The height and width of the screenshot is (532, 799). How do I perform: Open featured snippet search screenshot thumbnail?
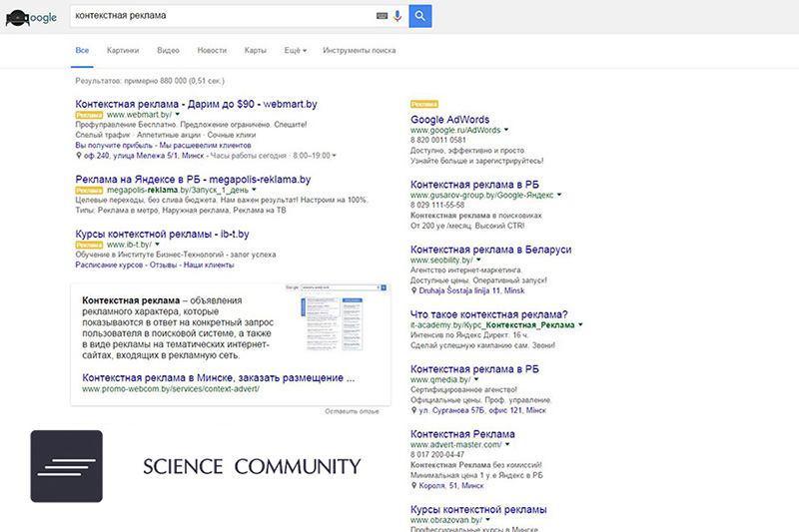[x=337, y=318]
